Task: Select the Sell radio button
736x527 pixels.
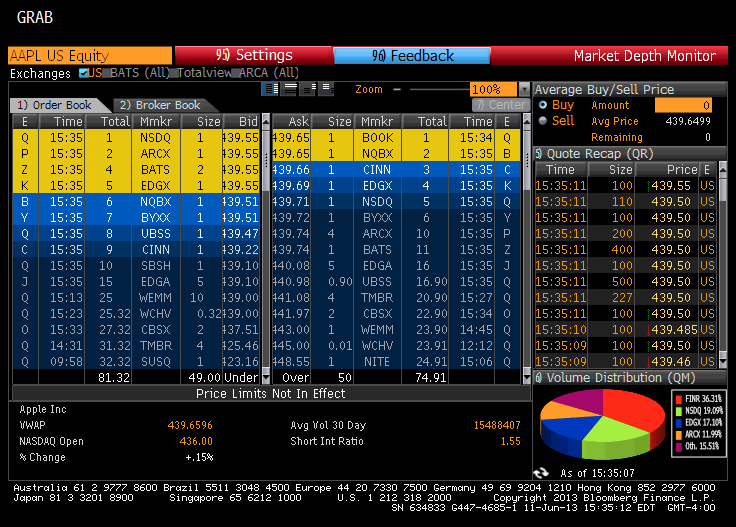Action: click(543, 121)
